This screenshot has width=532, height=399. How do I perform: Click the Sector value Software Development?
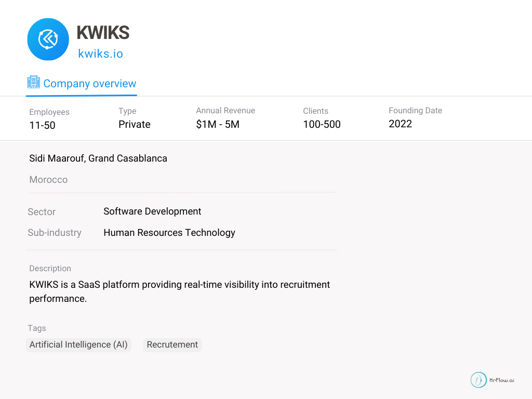(152, 211)
